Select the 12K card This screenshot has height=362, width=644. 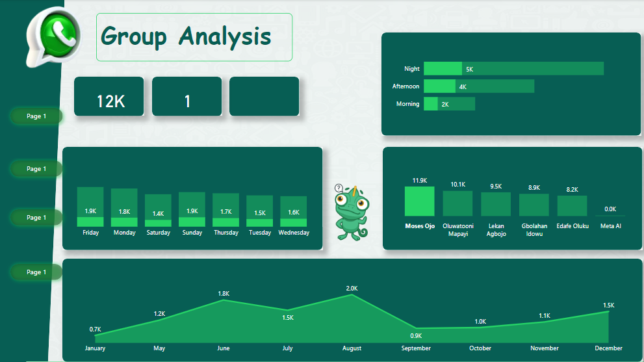pyautogui.click(x=109, y=97)
